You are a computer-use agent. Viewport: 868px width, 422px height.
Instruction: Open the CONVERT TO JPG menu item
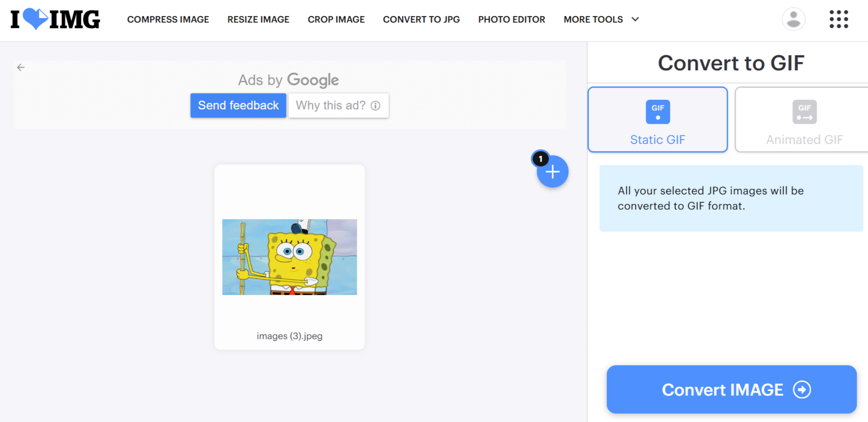coord(421,19)
